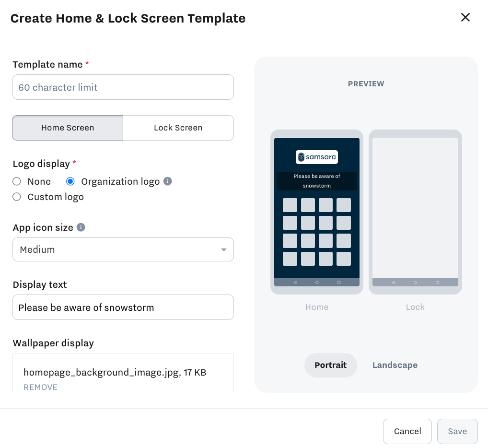Click REMOVE to delete the wallpaper image
This screenshot has height=448, width=488.
[40, 387]
